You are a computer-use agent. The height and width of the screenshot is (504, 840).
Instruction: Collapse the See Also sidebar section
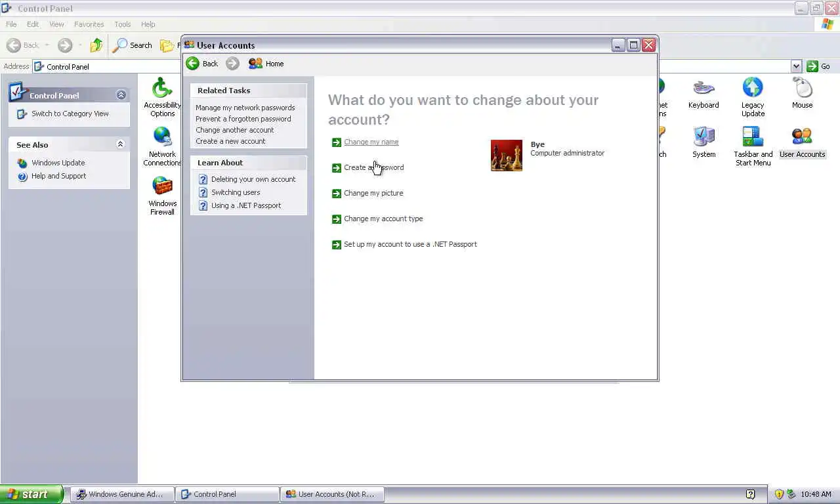[120, 144]
